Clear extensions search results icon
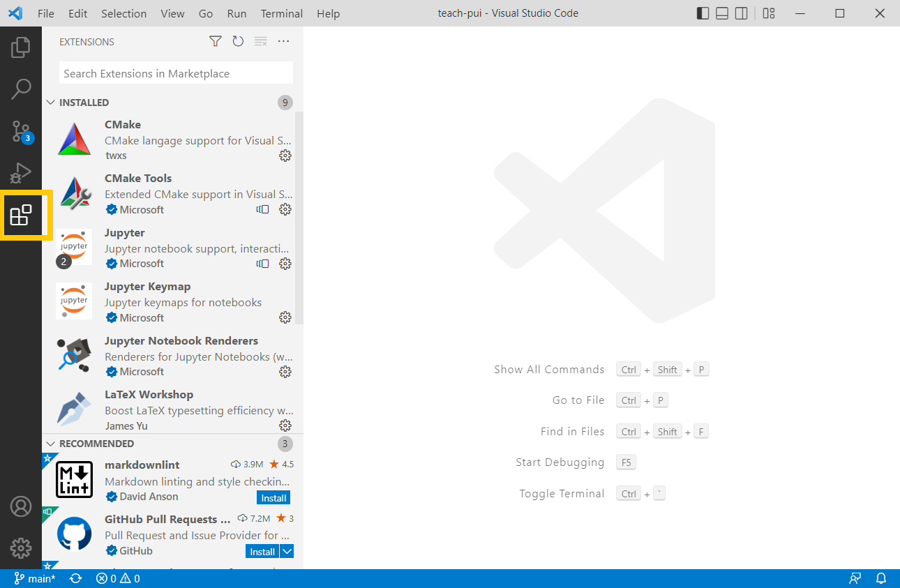 [x=261, y=42]
